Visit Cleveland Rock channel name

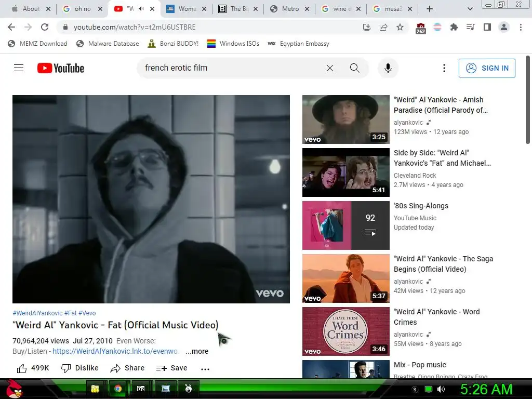(415, 176)
